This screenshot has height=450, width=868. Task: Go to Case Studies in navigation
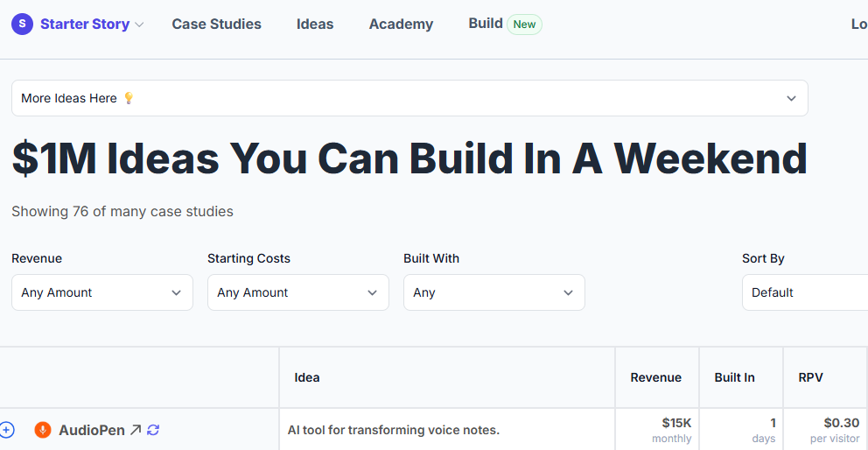[x=216, y=25]
